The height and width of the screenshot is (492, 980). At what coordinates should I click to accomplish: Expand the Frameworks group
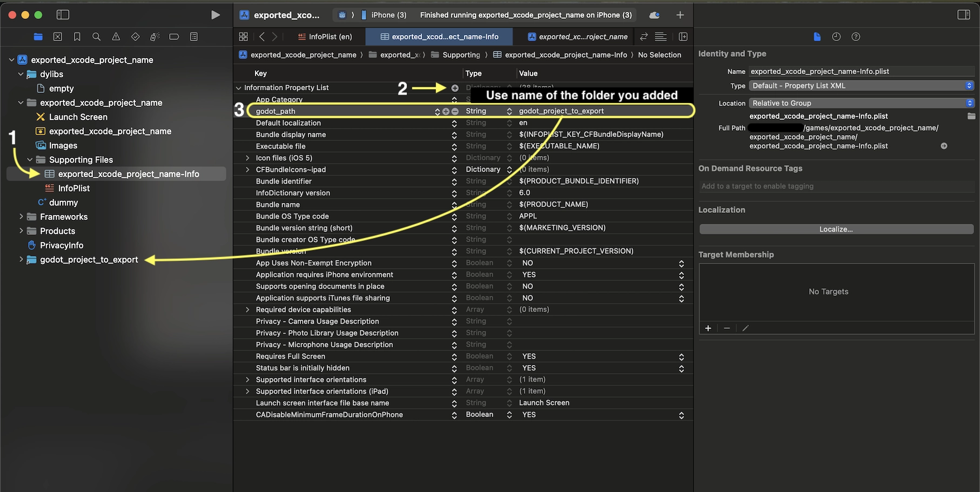tap(21, 217)
